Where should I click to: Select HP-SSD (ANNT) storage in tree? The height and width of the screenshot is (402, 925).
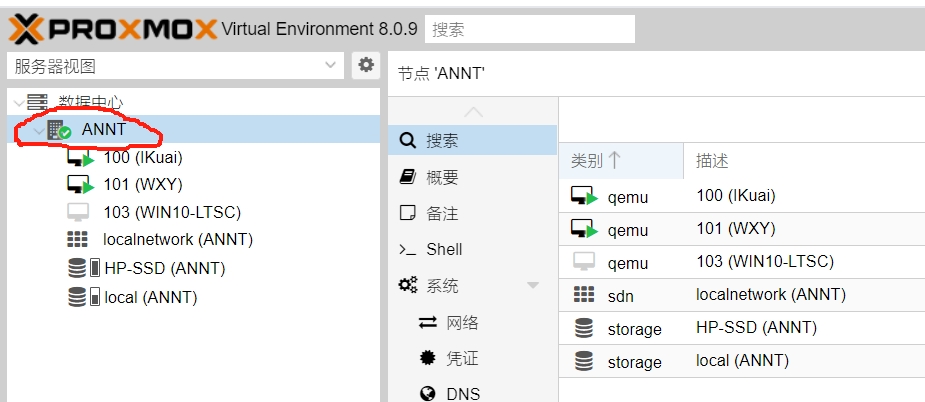coord(165,269)
